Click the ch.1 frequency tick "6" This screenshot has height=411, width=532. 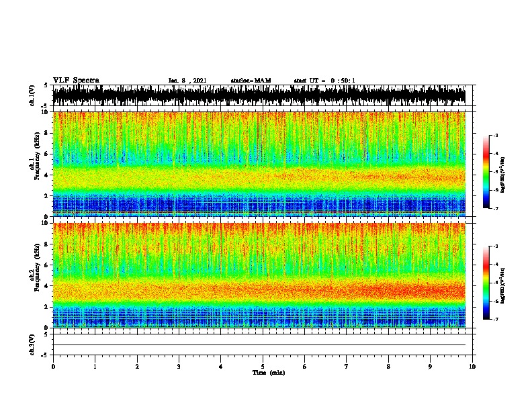(x=46, y=154)
